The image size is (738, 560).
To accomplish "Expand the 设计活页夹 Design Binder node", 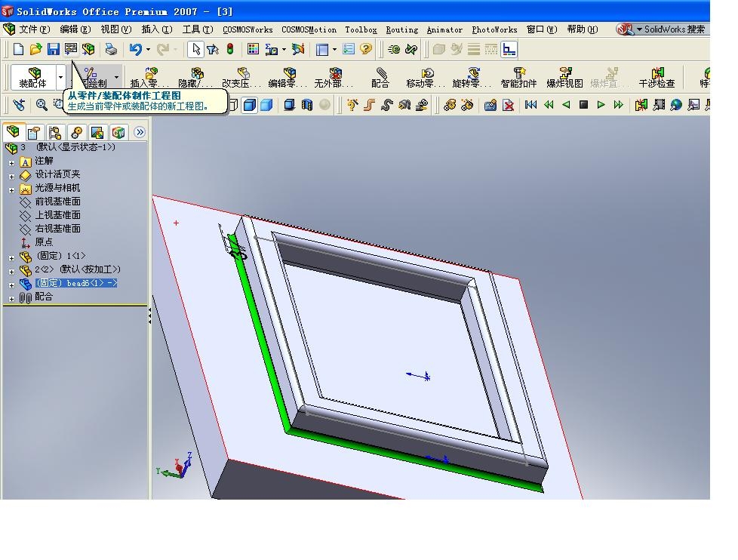I will point(12,177).
